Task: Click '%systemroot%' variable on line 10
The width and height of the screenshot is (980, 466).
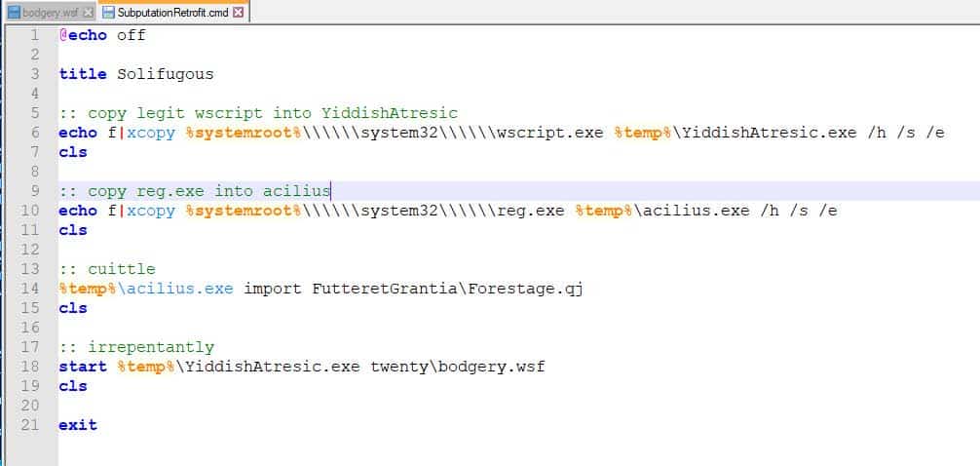Action: (244, 211)
